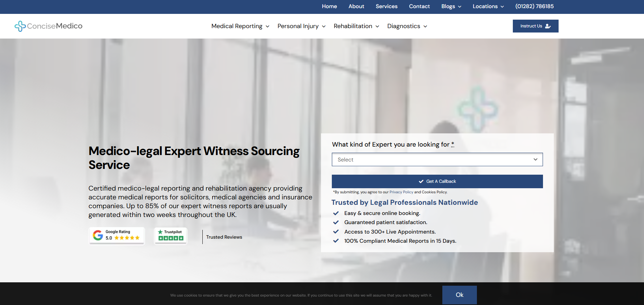Image resolution: width=644 pixels, height=305 pixels.
Task: Click the checkmark beside Access to 300+ Live Appointments
Action: click(x=336, y=232)
